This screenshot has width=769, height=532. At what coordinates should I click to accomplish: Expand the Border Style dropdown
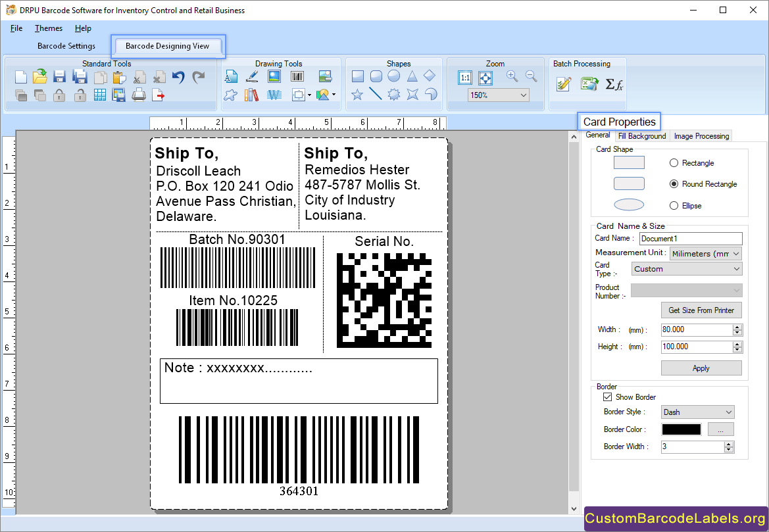pos(728,412)
